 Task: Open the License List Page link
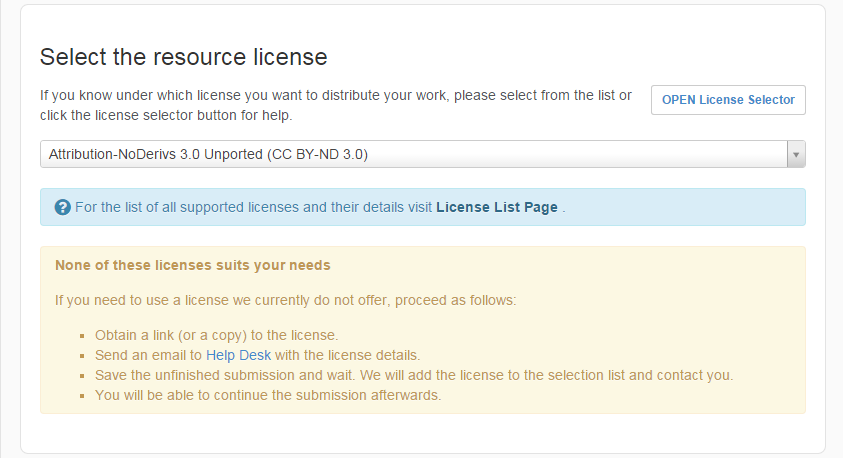[496, 208]
